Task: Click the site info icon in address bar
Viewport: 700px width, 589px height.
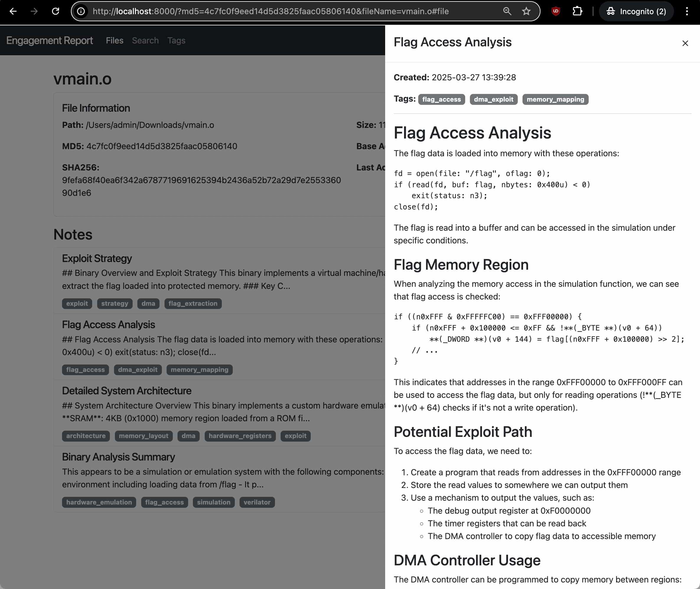Action: [x=81, y=11]
